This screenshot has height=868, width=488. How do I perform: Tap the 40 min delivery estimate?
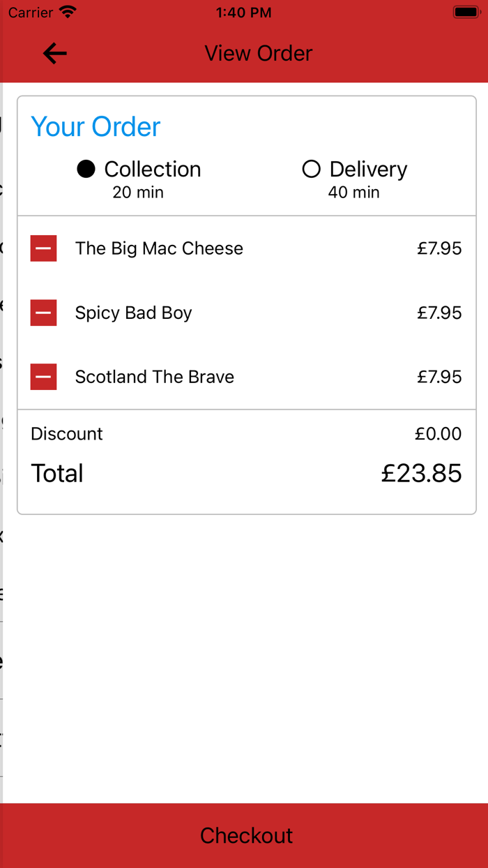click(x=353, y=192)
